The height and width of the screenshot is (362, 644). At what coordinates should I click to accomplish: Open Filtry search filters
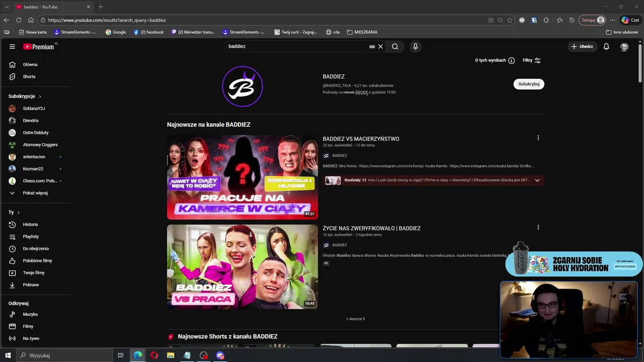(532, 60)
